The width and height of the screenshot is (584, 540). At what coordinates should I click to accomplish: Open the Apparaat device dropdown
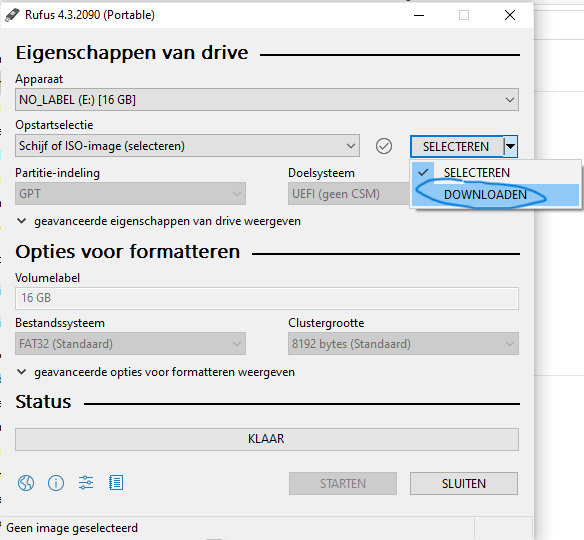[267, 99]
